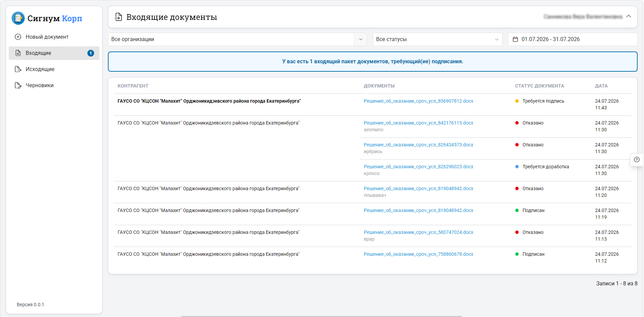644x317 pixels.
Task: Collapse the user profile chevron
Action: pos(629,16)
